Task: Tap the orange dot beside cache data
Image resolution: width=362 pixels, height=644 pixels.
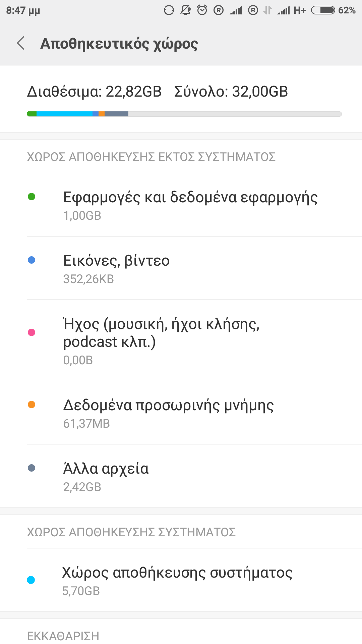Action: [x=32, y=405]
